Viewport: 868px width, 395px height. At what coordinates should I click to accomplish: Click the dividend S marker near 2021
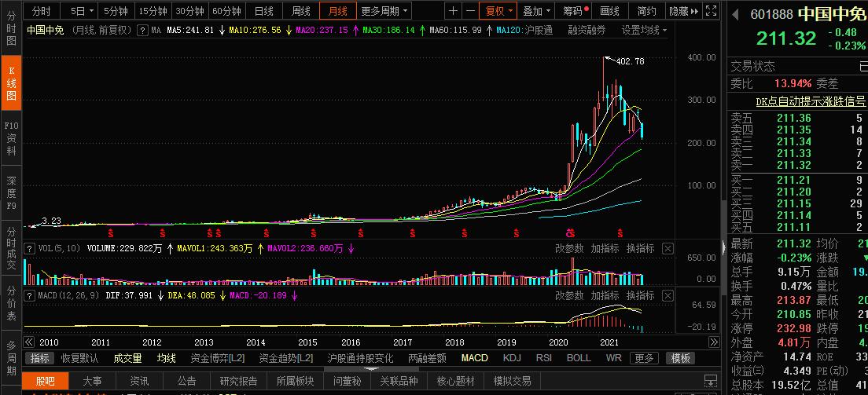click(620, 232)
